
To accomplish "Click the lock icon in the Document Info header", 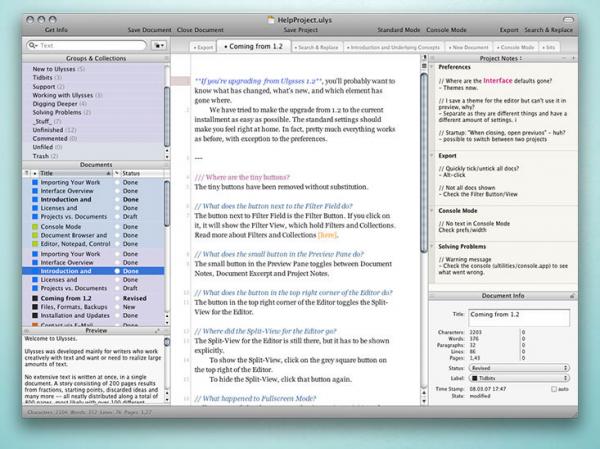I will [x=572, y=296].
